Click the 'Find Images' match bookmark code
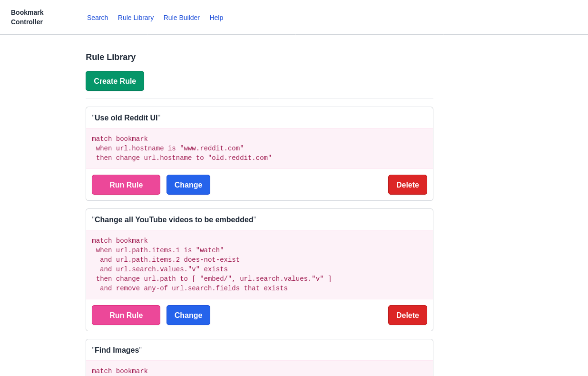 (119, 371)
